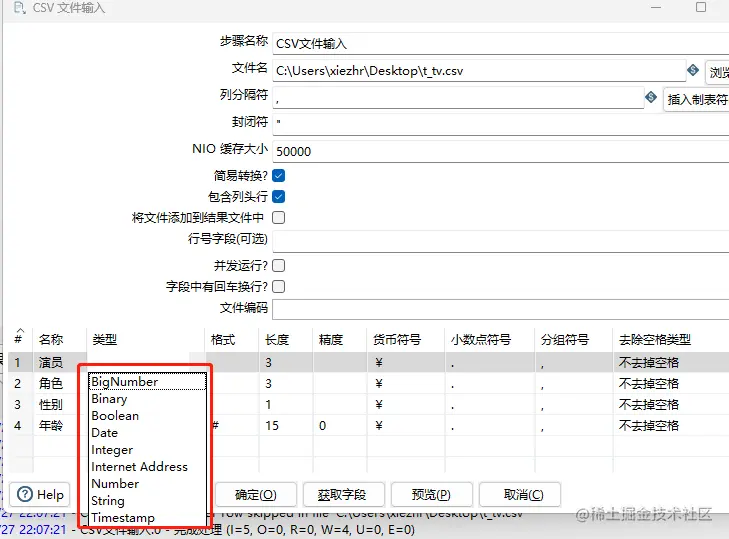
Task: Click precision cell 0 in 年龄 row
Action: (339, 425)
